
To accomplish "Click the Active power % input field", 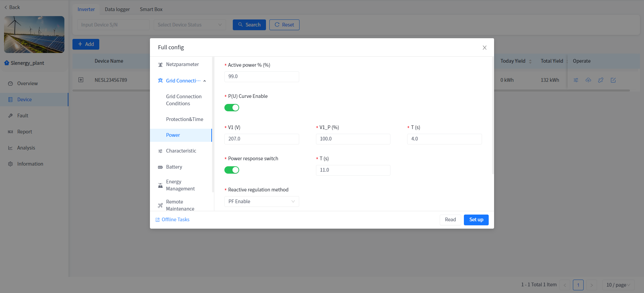I will tap(261, 76).
